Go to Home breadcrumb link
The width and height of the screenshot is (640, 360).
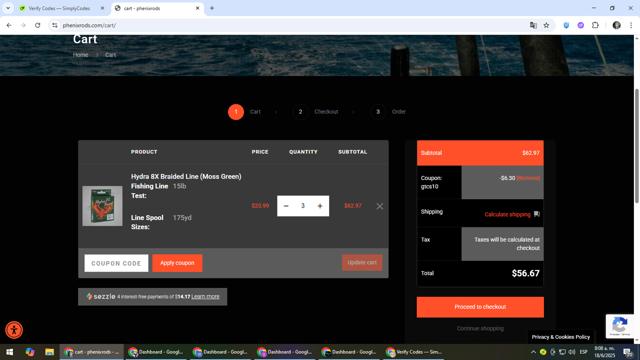(80, 55)
